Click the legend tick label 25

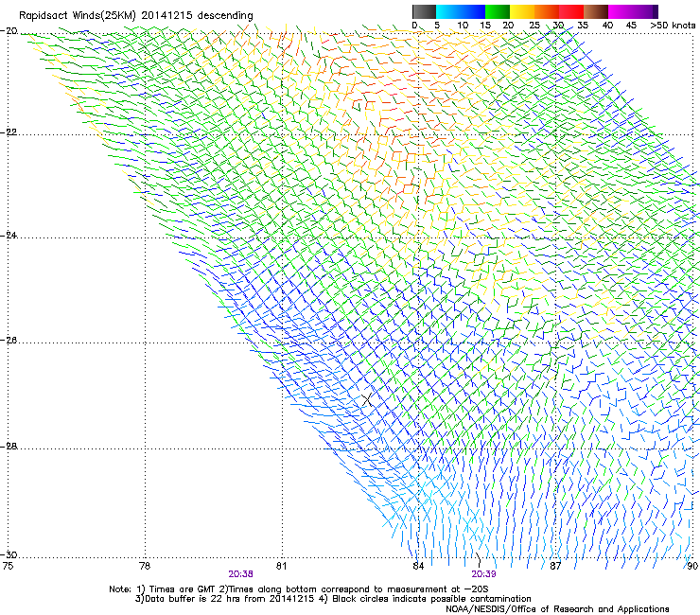tap(534, 26)
